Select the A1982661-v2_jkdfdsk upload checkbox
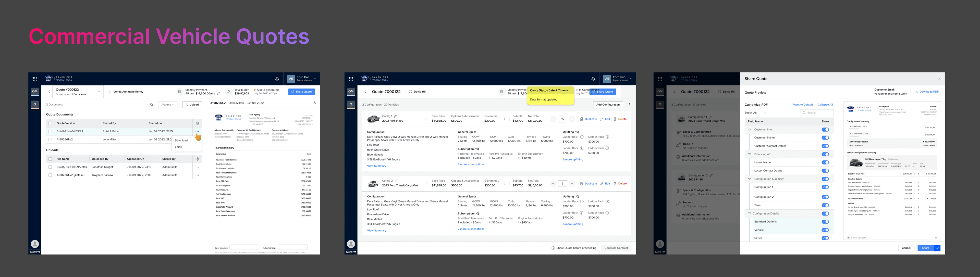This screenshot has width=980, height=277. (x=50, y=175)
